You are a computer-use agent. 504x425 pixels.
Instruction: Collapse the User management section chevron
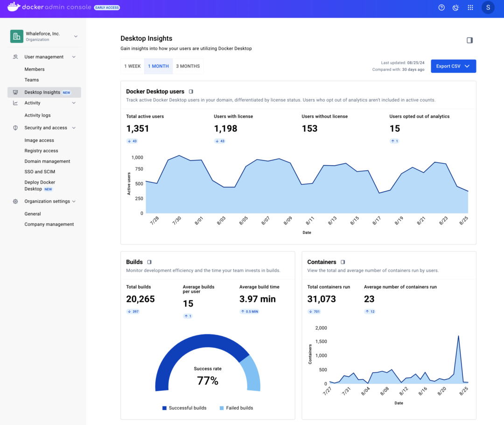point(73,56)
